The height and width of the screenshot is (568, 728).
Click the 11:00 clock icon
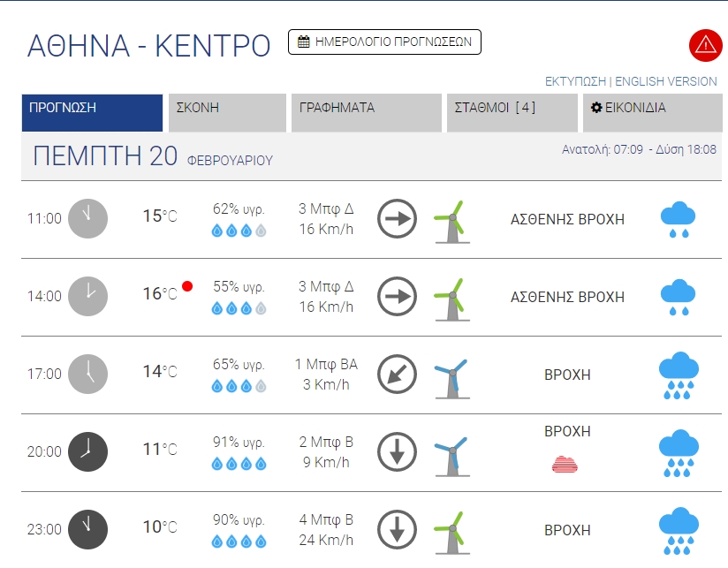click(x=87, y=218)
